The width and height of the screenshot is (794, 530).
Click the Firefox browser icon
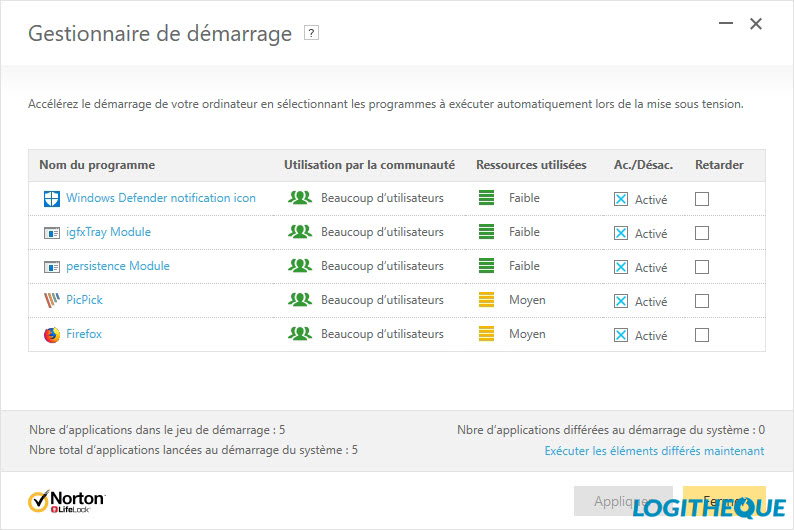tap(52, 335)
